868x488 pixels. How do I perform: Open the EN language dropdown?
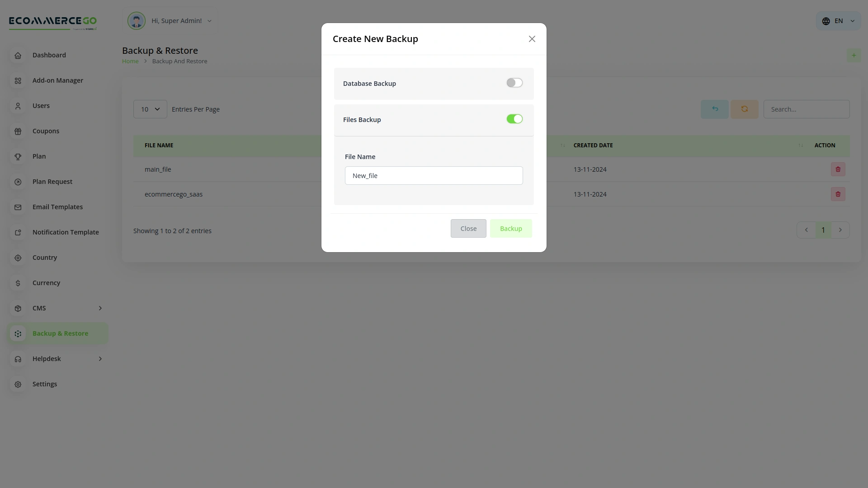(x=839, y=21)
